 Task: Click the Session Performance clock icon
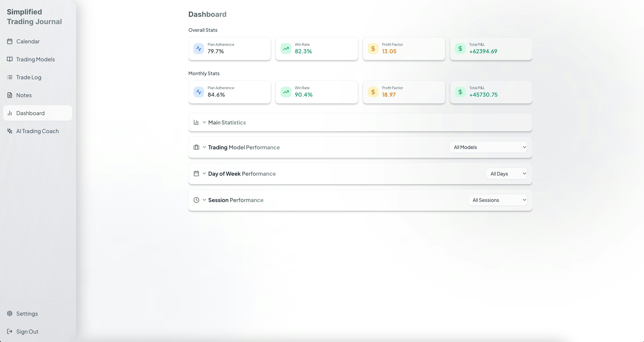pos(196,200)
